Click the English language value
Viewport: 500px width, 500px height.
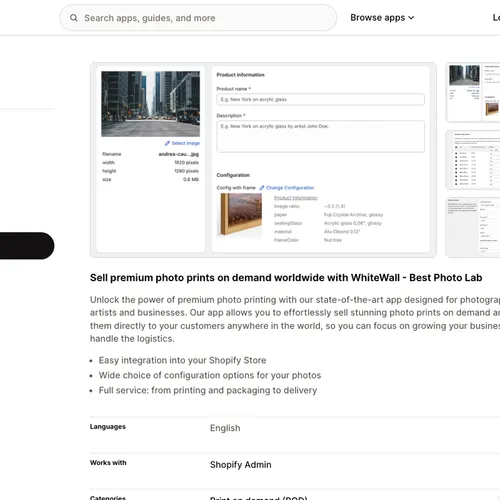coord(225,428)
